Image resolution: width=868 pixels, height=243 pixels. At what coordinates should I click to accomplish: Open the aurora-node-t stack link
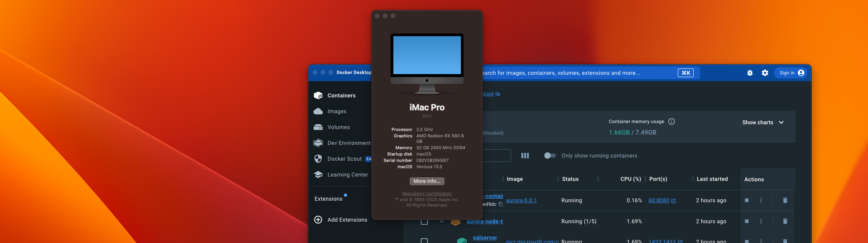click(x=485, y=221)
